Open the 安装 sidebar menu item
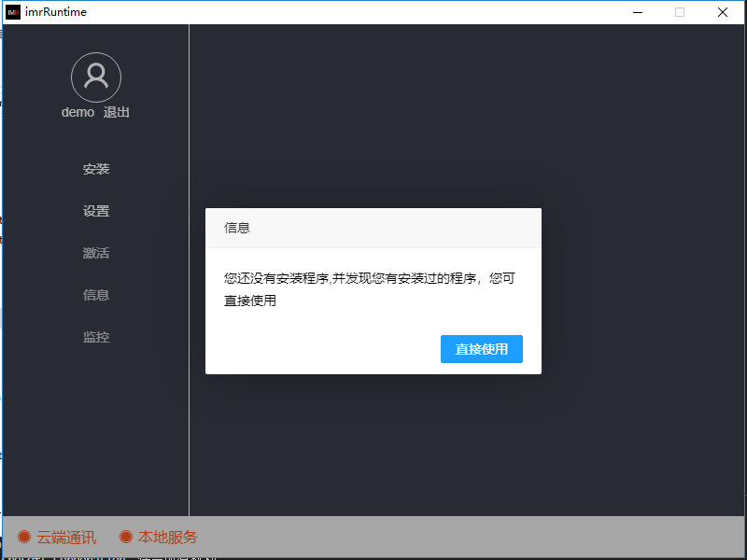Image resolution: width=747 pixels, height=560 pixels. 96,169
